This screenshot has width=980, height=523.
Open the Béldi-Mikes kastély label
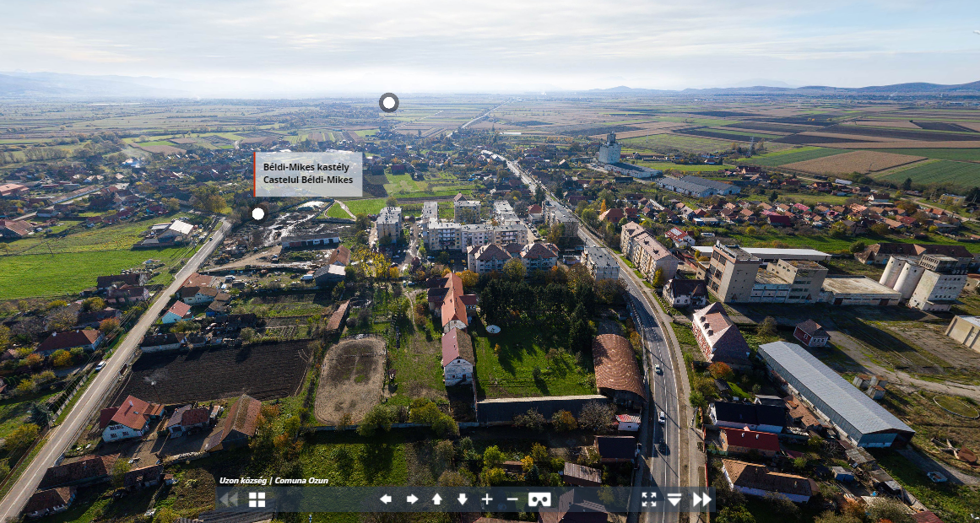coord(309,174)
